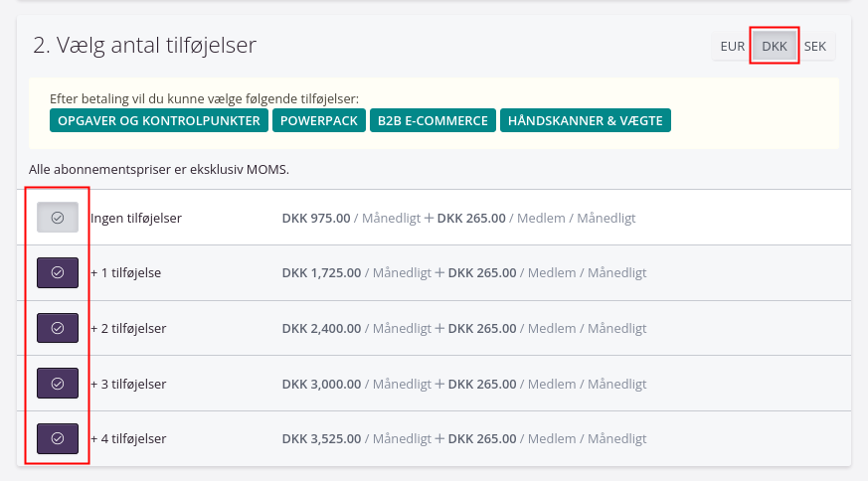Click the HÅNDSKANNER & VÆGTE tag
This screenshot has height=481, width=868.
(586, 120)
